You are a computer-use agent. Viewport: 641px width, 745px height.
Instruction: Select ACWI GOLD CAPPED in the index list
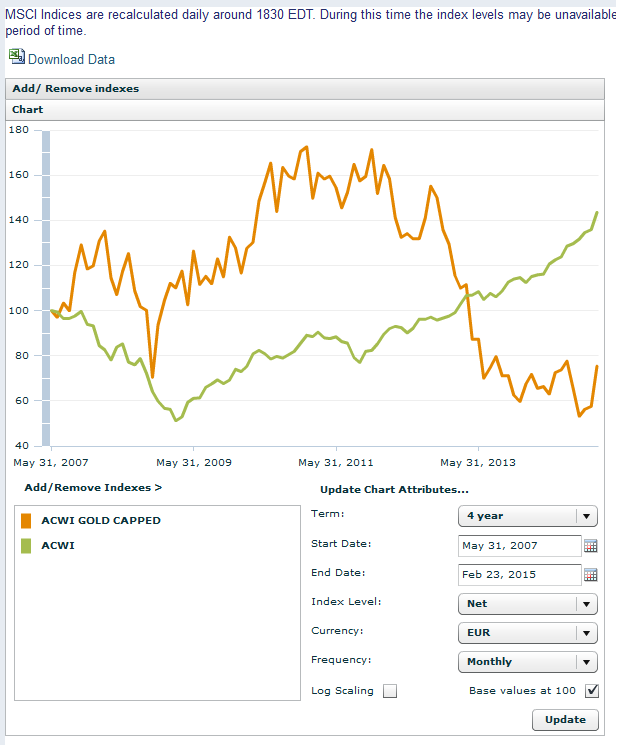click(100, 520)
